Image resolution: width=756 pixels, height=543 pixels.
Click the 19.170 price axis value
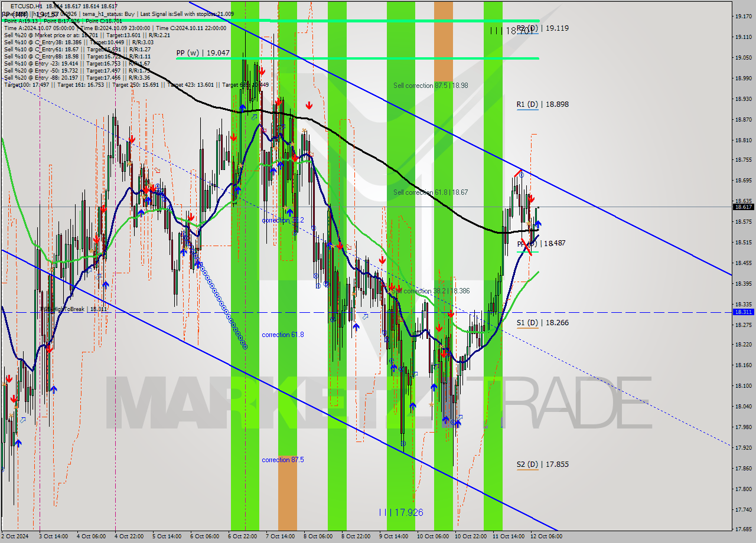point(744,16)
